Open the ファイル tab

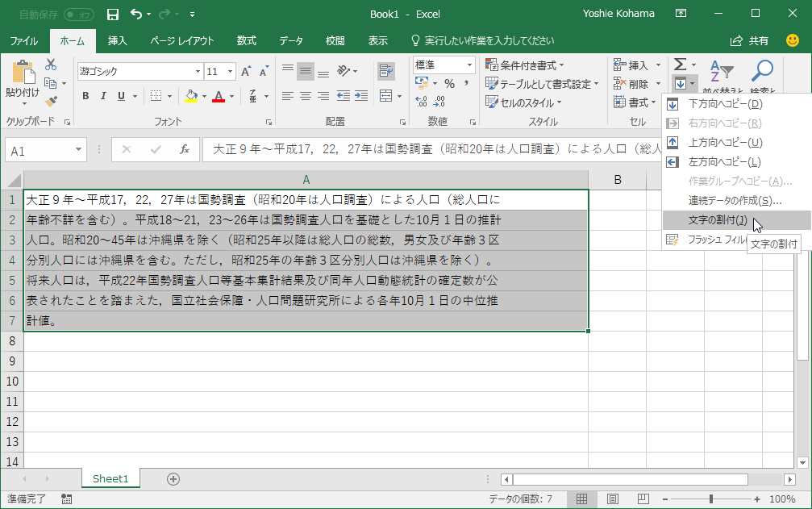pyautogui.click(x=24, y=41)
